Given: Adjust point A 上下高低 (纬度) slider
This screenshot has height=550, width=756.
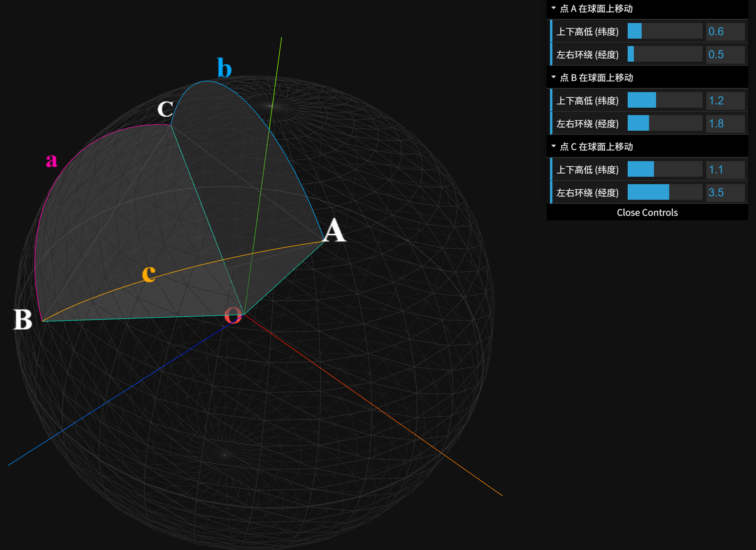Looking at the screenshot, I should pyautogui.click(x=665, y=31).
